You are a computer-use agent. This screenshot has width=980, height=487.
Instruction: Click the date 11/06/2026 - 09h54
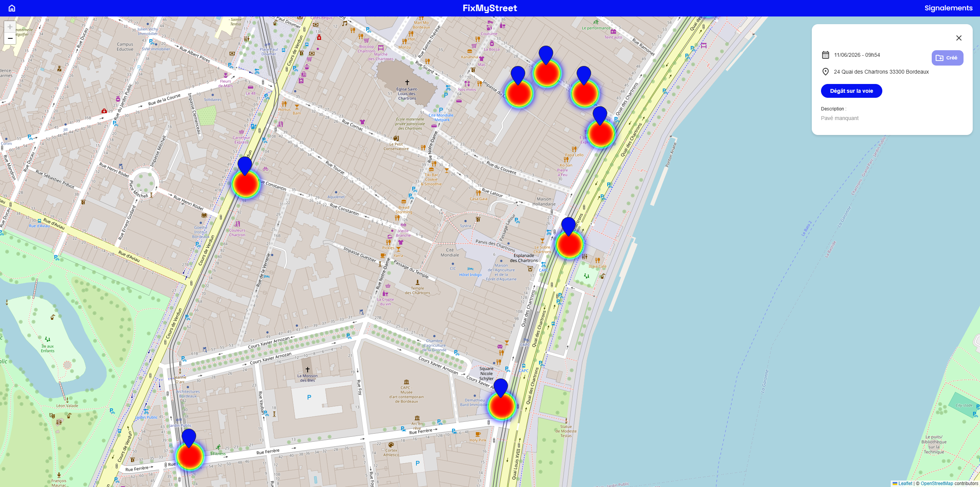tap(857, 55)
